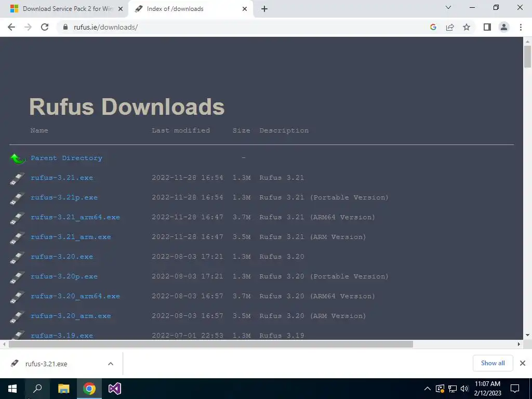Open File Explorer from taskbar
Image resolution: width=532 pixels, height=399 pixels.
click(63, 389)
